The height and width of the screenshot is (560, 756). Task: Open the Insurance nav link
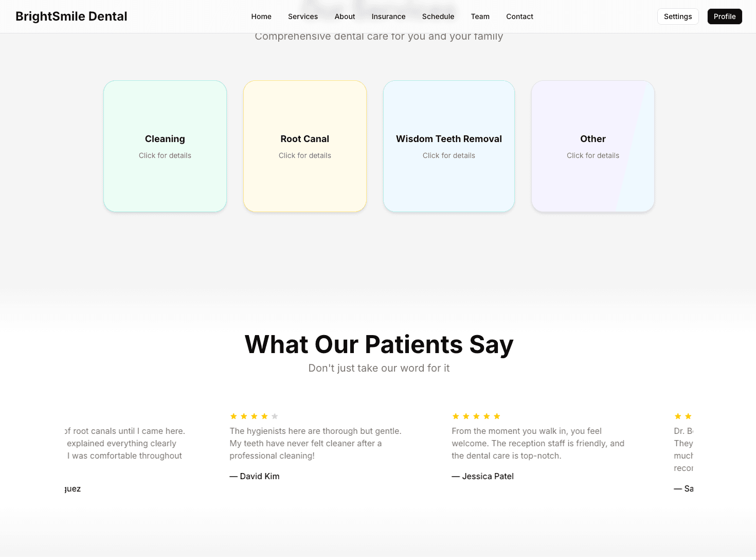point(388,16)
